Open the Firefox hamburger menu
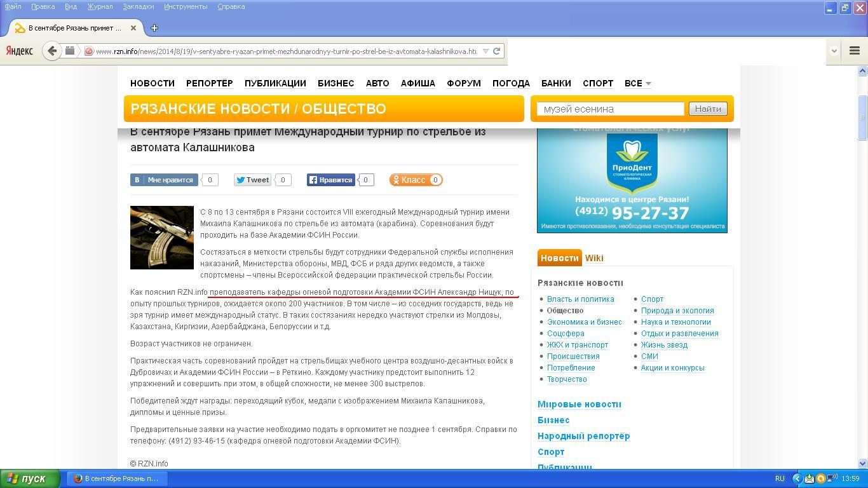This screenshot has height=488, width=868. tap(854, 51)
